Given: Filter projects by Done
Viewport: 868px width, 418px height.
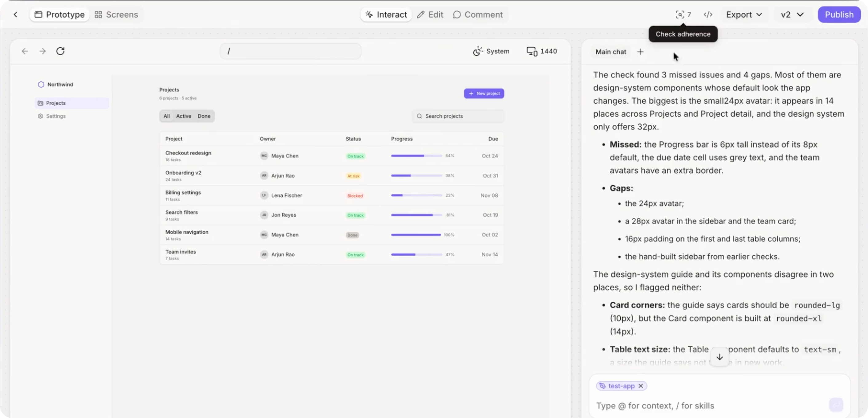Looking at the screenshot, I should (x=204, y=116).
